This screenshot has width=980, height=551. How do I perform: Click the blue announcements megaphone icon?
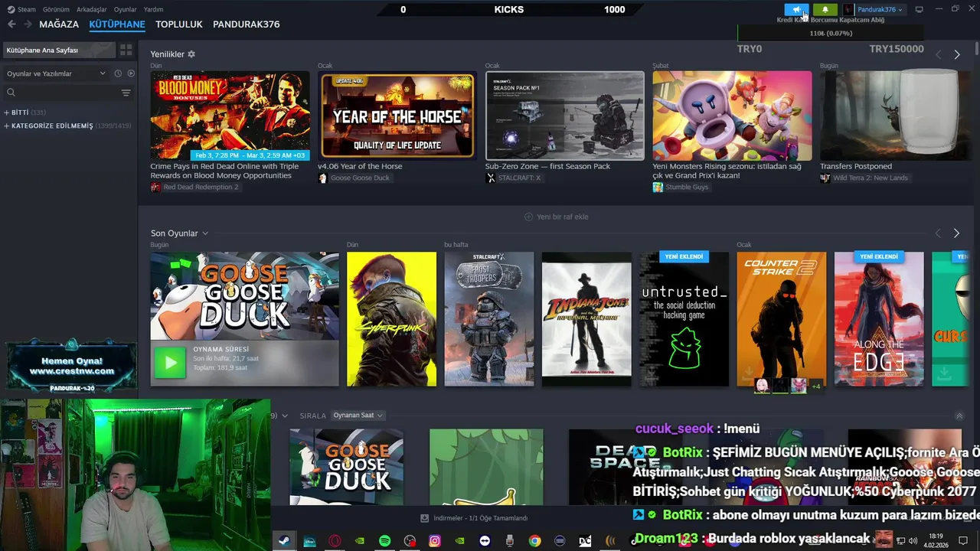(796, 9)
